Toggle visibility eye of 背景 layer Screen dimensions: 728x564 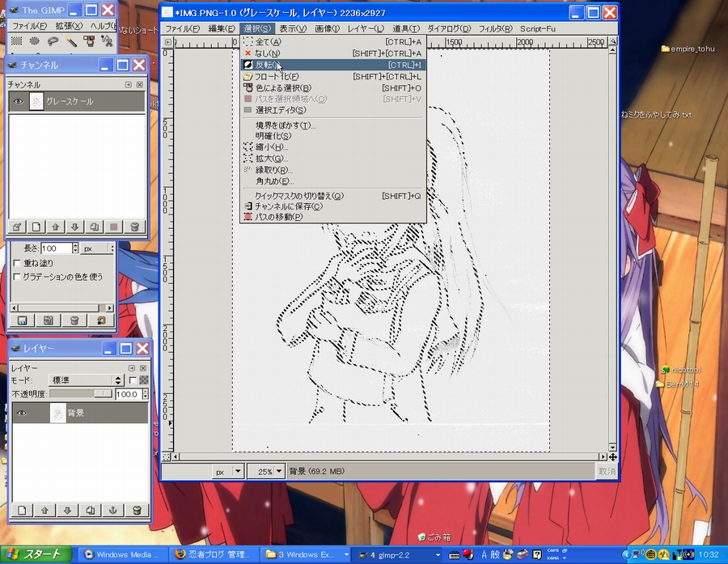[22, 413]
